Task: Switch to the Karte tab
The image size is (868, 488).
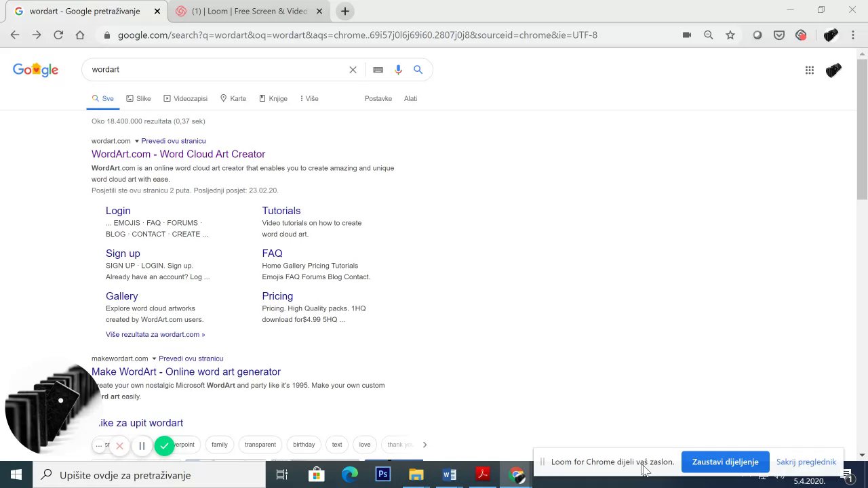Action: point(233,98)
